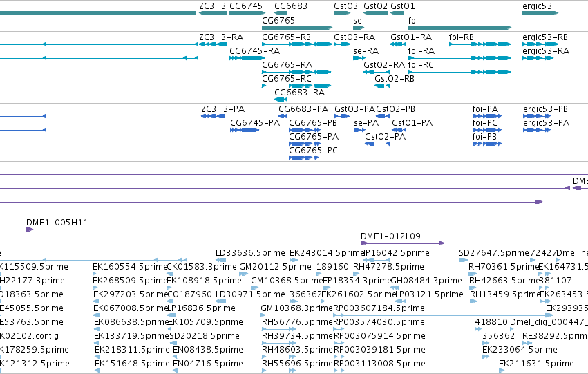Image resolution: width=588 pixels, height=374 pixels.
Task: Select the CG6765-RB transcript label
Action: [x=286, y=37]
